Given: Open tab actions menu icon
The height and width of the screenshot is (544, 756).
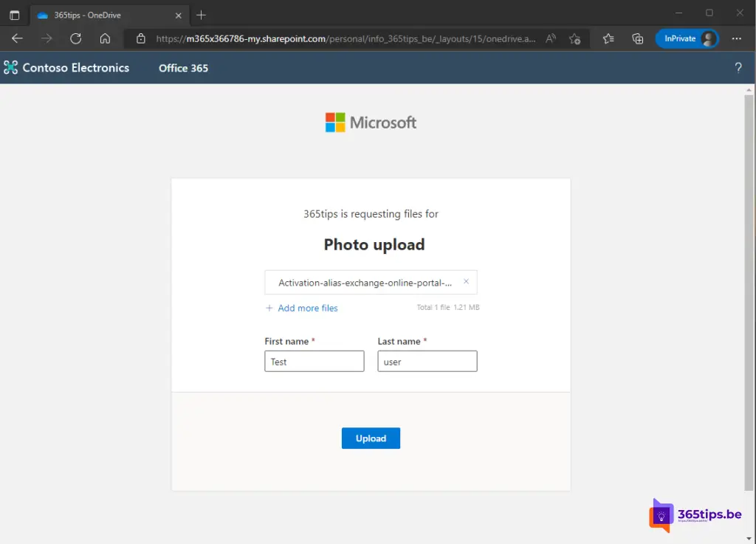Looking at the screenshot, I should (14, 15).
